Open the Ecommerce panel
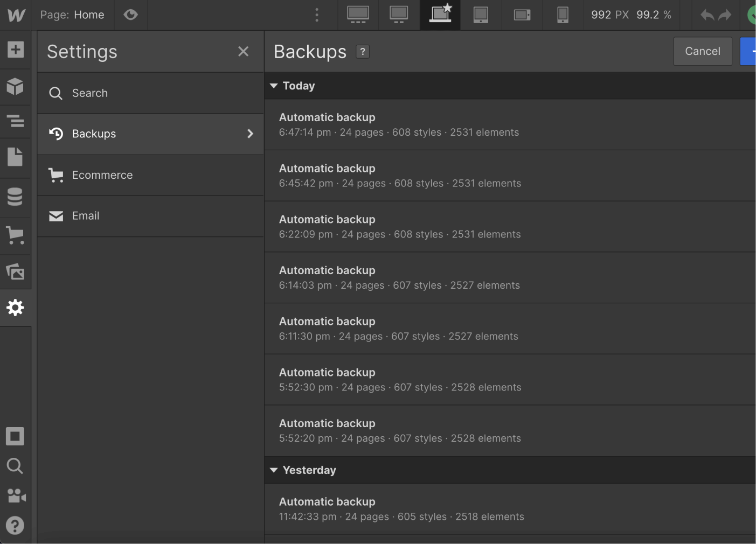Screen dimensions: 756x544 [x=16, y=235]
